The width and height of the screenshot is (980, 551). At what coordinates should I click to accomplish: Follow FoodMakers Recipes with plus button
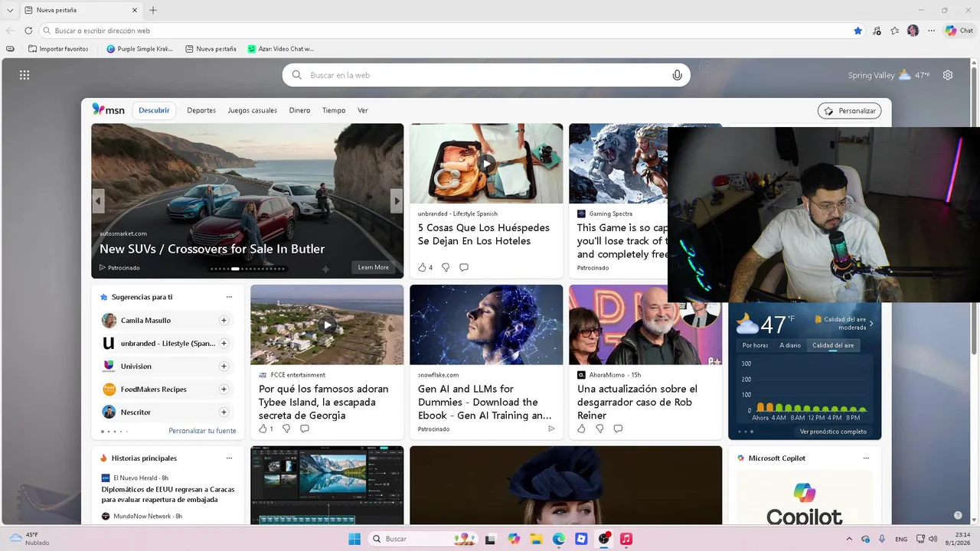[x=224, y=390]
